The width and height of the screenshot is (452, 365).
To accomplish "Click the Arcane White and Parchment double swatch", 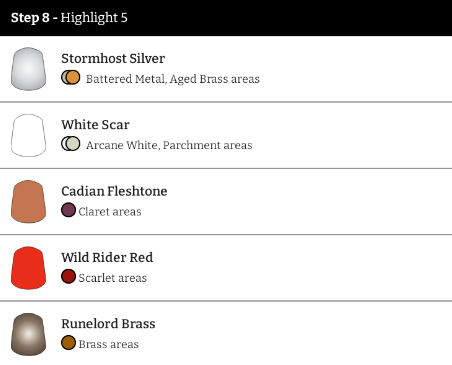I will (71, 144).
